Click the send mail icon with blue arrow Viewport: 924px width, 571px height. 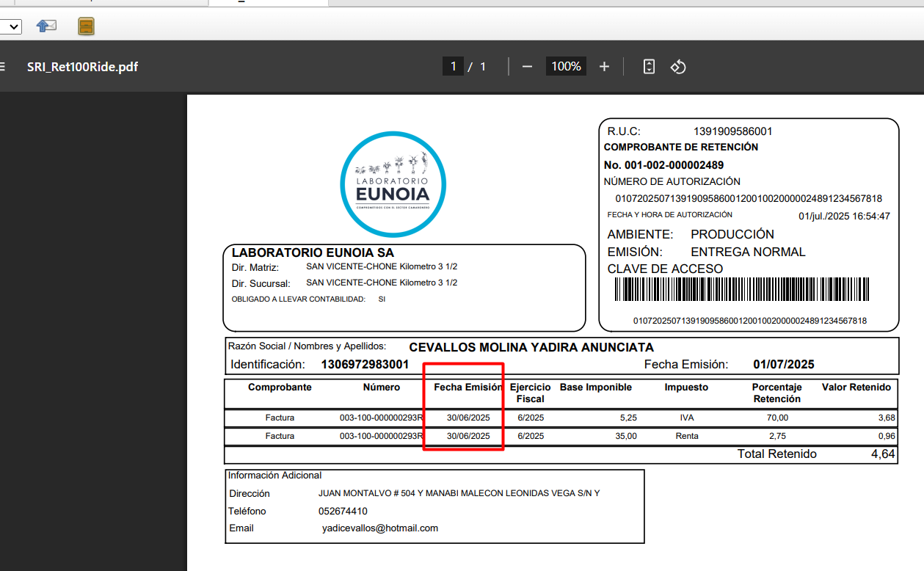[x=46, y=26]
